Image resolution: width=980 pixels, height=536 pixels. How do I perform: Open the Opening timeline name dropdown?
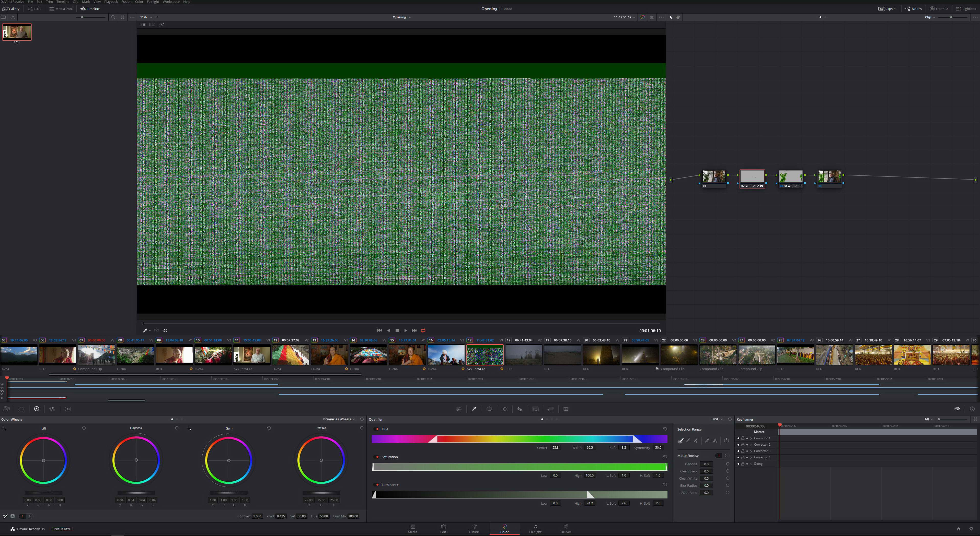tap(402, 17)
